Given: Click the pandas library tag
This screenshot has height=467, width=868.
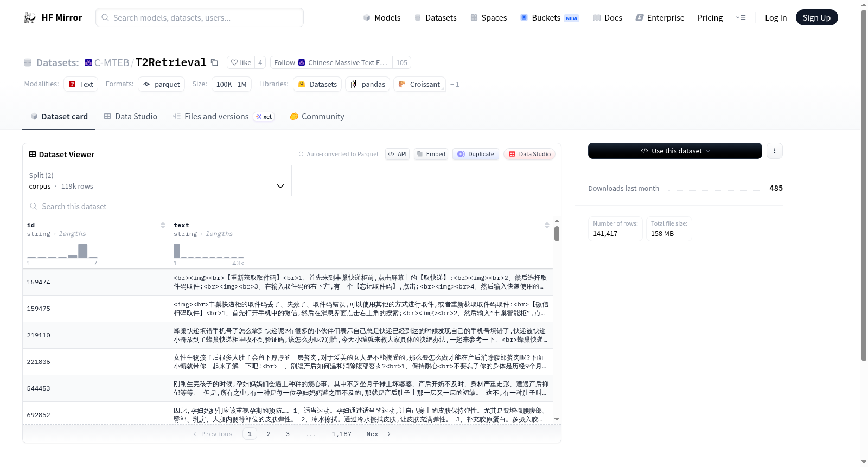Looking at the screenshot, I should pyautogui.click(x=367, y=84).
